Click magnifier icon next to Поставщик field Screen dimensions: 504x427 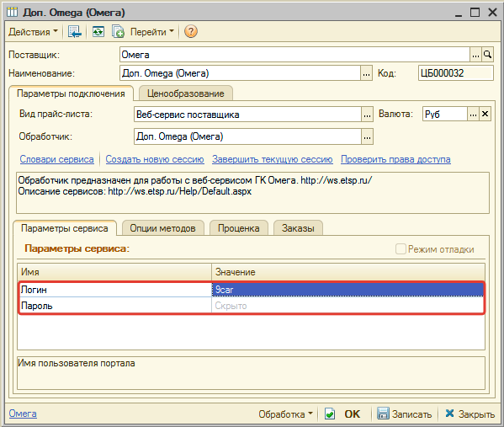tap(487, 55)
